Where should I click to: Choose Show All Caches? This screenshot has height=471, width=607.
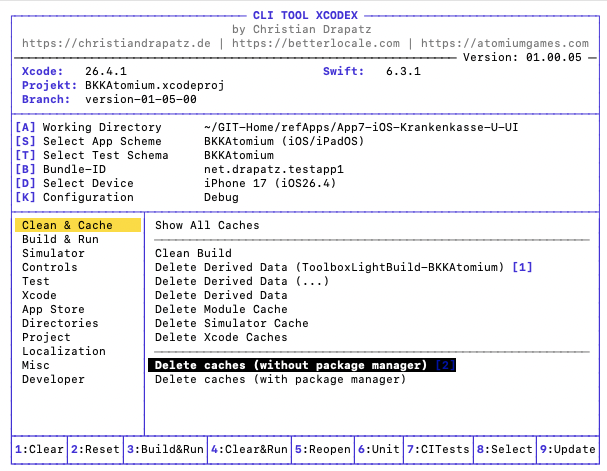(207, 225)
